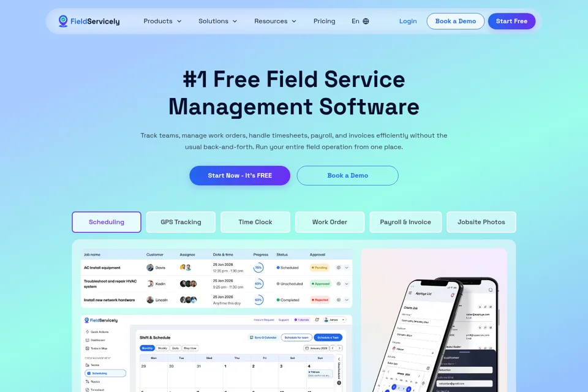View Troubleshoot HVAC job eye icon

point(339,284)
